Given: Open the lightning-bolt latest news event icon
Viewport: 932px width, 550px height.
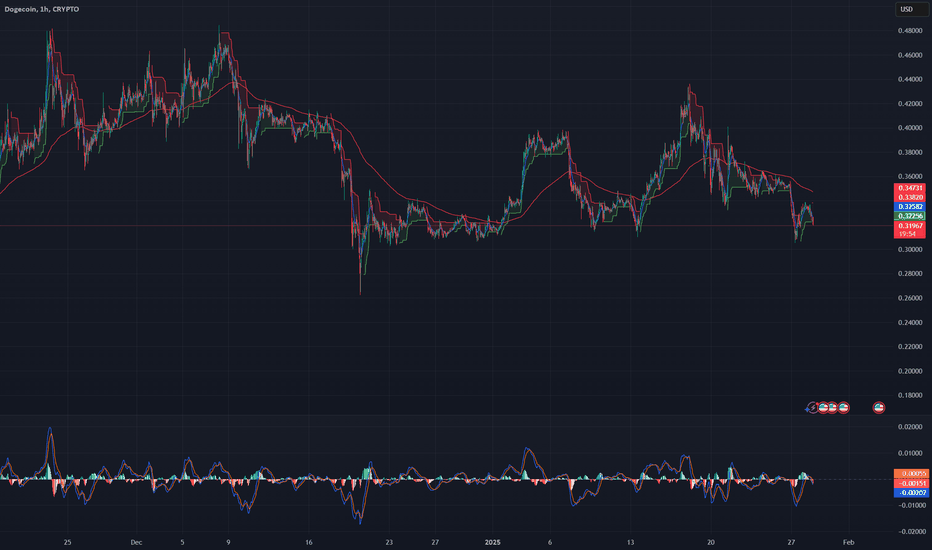Looking at the screenshot, I should (x=812, y=408).
